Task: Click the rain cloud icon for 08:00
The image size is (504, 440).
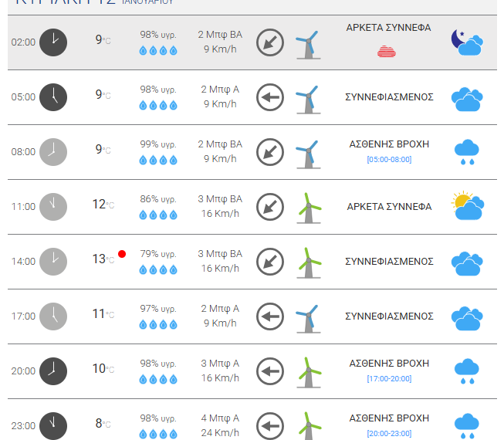Action: point(466,152)
